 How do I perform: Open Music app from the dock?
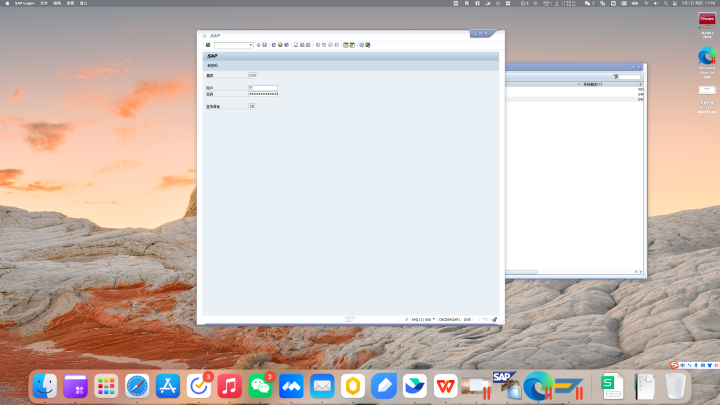click(229, 386)
